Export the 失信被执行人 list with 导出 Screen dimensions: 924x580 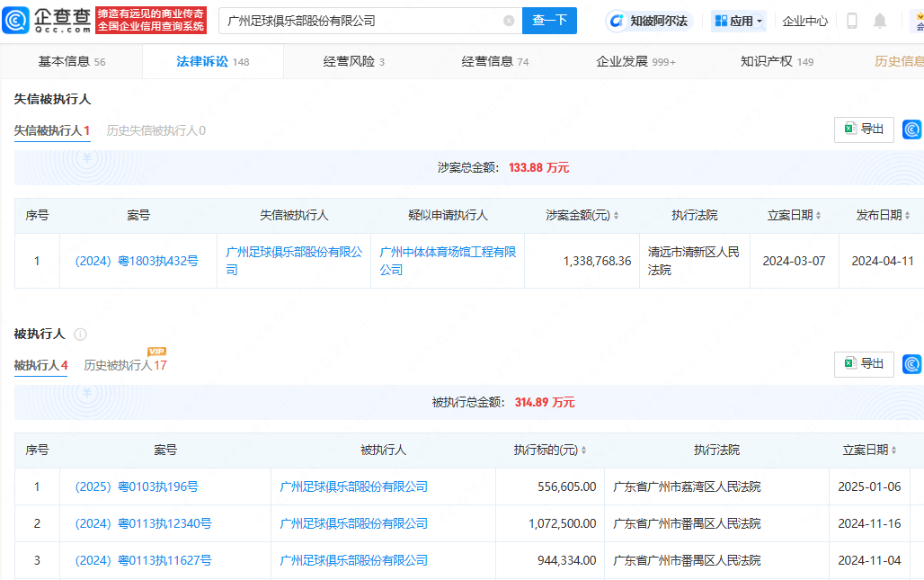[864, 129]
